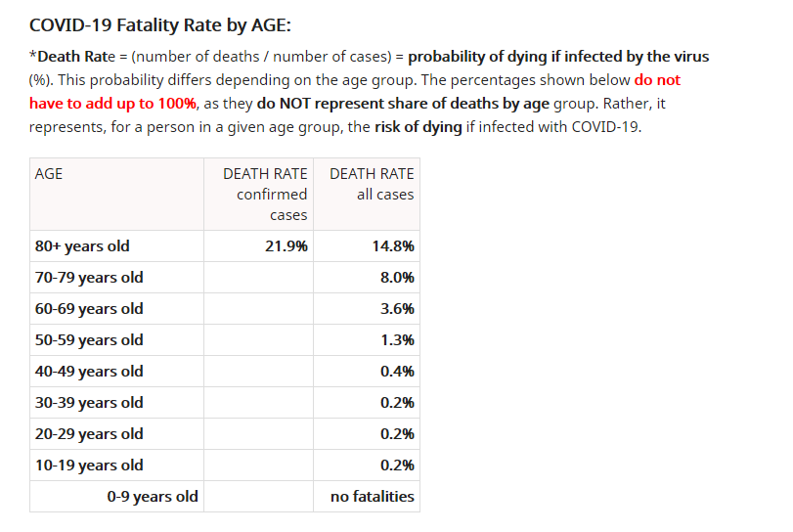Screen dimensions: 793x532
Task: Click the "no fatalities" cell
Action: click(x=373, y=497)
